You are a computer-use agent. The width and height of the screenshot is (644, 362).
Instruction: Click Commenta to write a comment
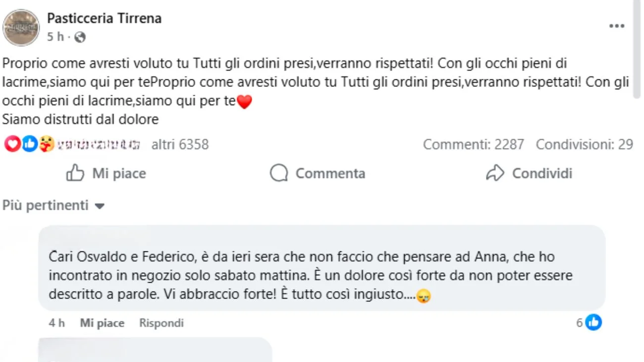pos(330,173)
